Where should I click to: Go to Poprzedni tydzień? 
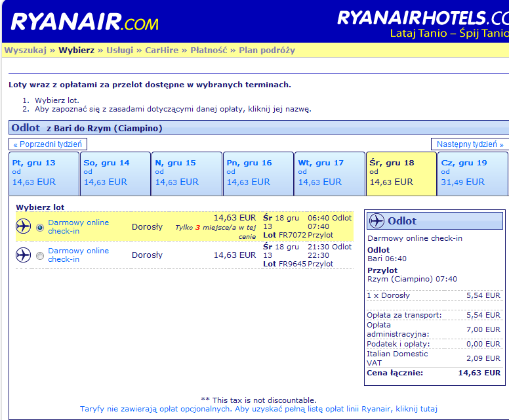[48, 144]
